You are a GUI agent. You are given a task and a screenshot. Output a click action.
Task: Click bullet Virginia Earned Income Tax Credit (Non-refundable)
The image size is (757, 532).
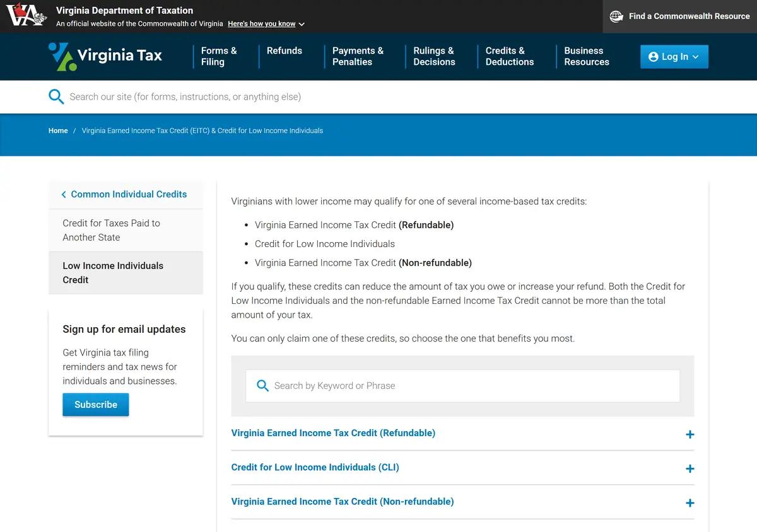coord(363,263)
